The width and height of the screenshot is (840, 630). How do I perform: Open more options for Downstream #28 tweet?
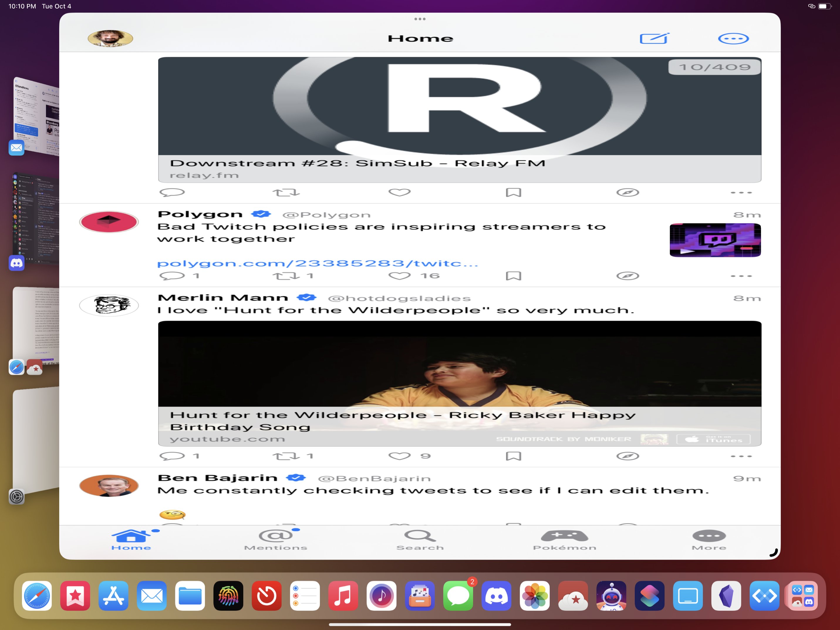tap(741, 193)
